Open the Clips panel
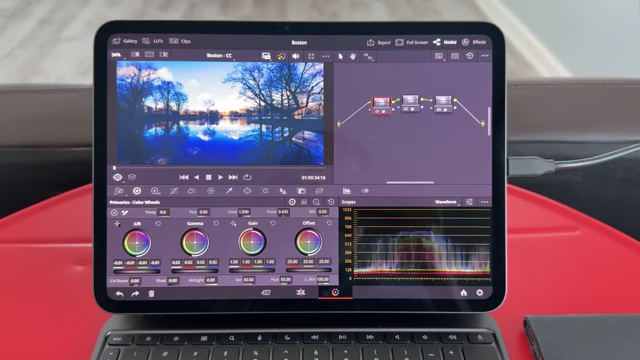Screen dimensions: 640x360 (180, 41)
